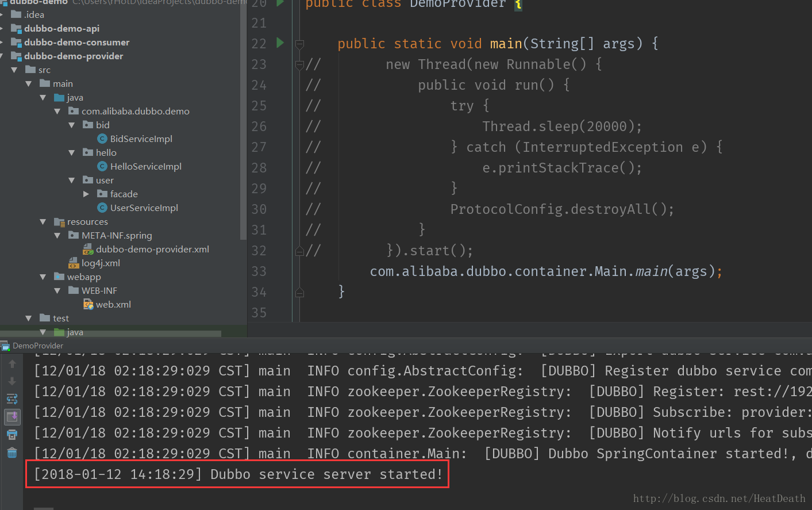Click the '[DUBBO] Register: rest://' log line
Screen dimensions: 812x510
click(x=422, y=392)
